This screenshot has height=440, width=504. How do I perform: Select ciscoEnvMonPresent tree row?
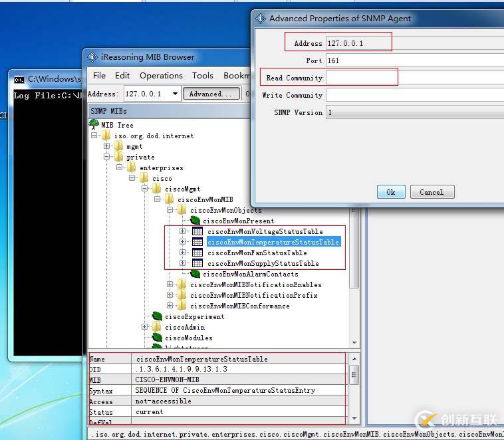[239, 221]
